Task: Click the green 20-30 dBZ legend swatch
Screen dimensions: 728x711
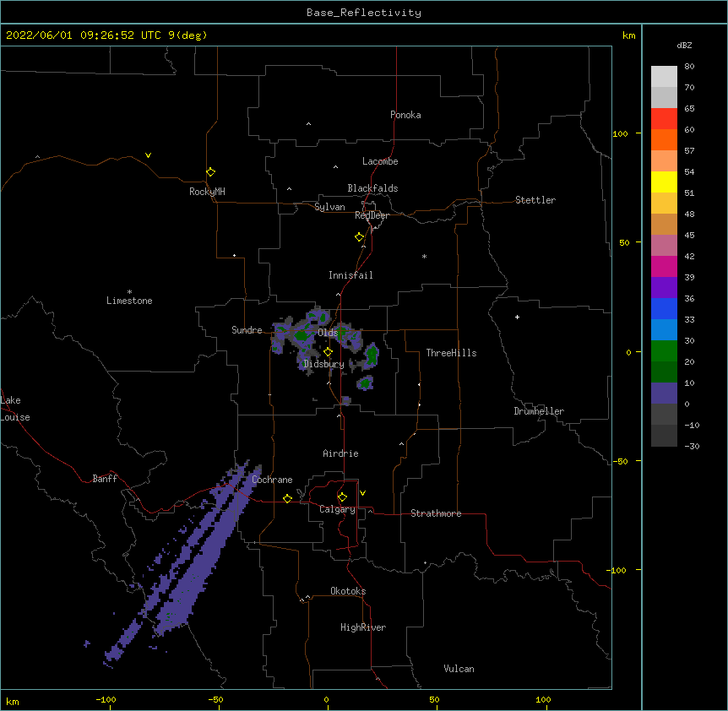Action: [x=664, y=351]
